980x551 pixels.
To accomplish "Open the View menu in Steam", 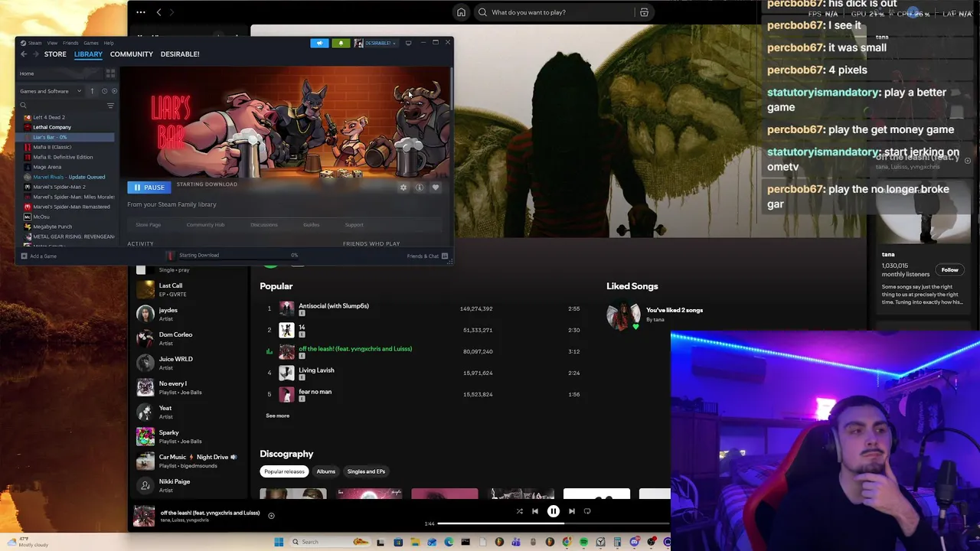I will point(52,43).
